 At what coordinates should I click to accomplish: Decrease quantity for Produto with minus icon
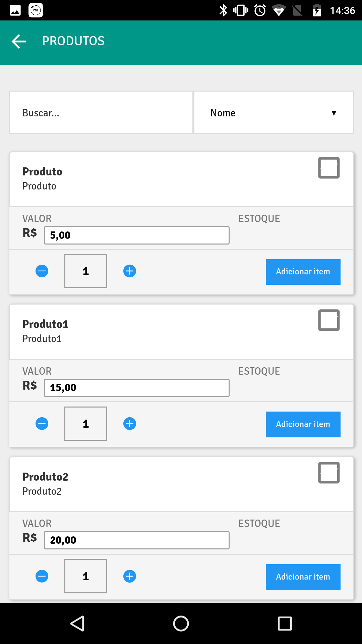(42, 271)
